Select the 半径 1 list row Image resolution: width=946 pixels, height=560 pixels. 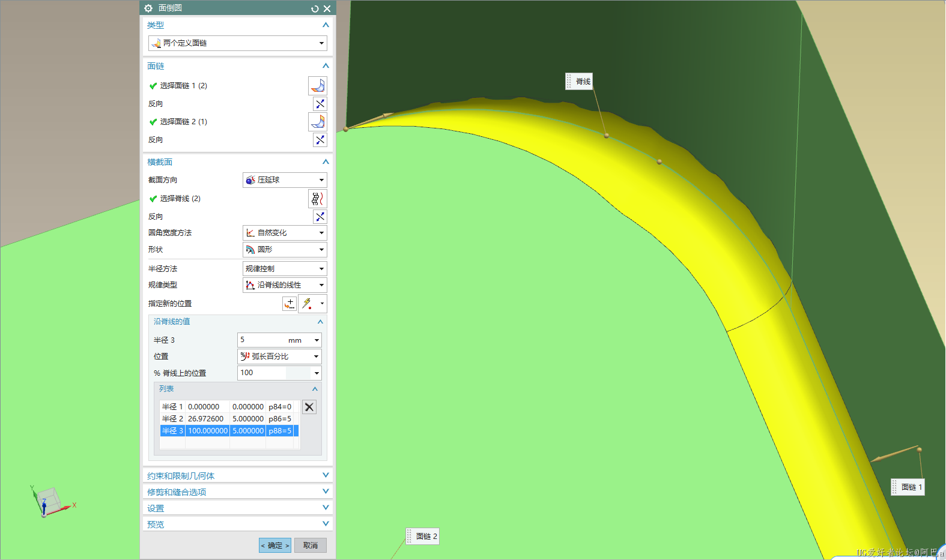(229, 407)
